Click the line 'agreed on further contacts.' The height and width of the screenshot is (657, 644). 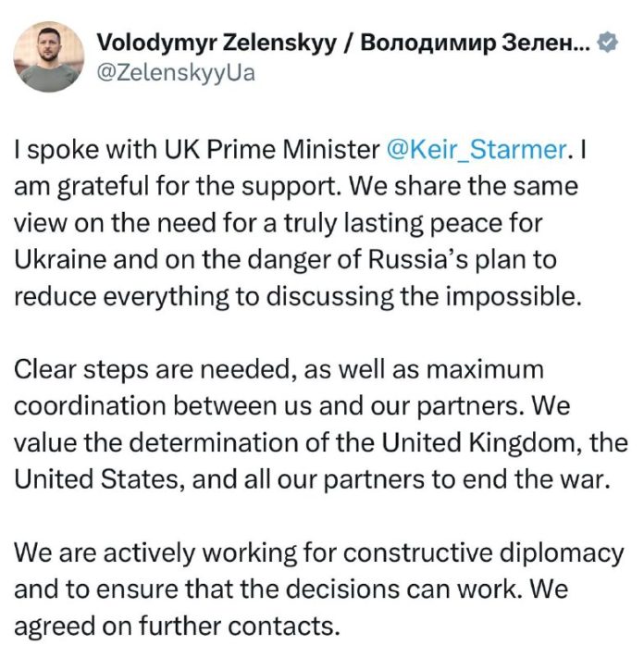[x=175, y=626]
